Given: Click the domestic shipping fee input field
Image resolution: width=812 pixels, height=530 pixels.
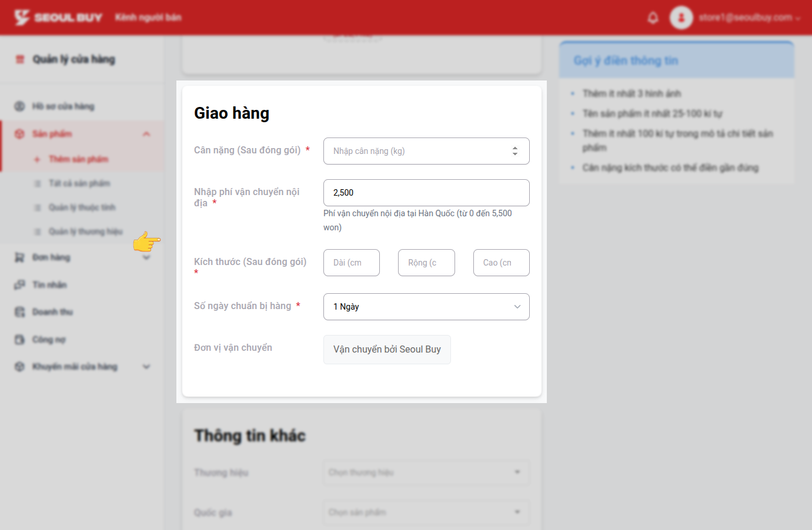Looking at the screenshot, I should click(x=426, y=193).
